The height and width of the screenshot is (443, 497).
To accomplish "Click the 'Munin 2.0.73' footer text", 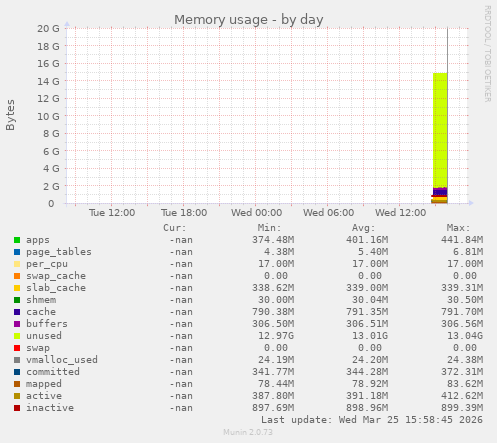I will [248, 432].
